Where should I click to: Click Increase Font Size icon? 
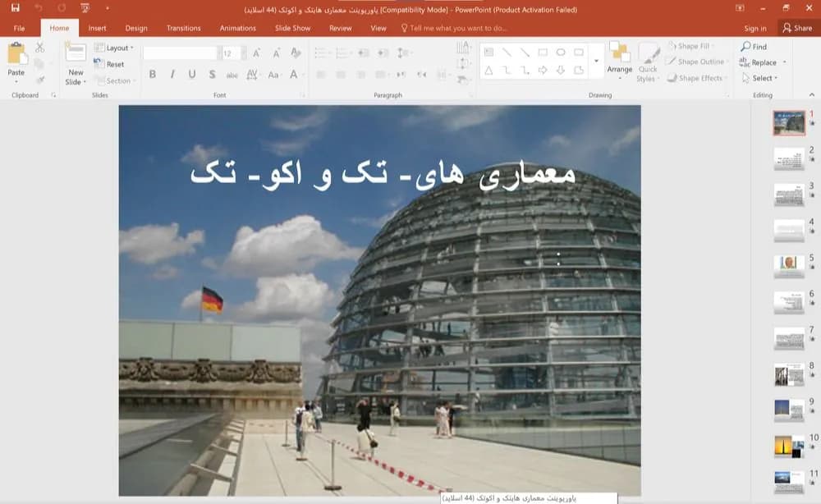(256, 53)
